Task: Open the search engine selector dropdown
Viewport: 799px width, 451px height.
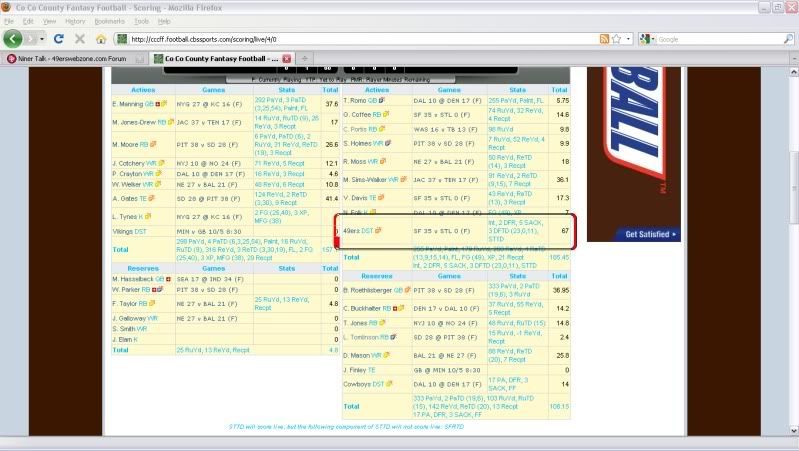Action: [653, 39]
